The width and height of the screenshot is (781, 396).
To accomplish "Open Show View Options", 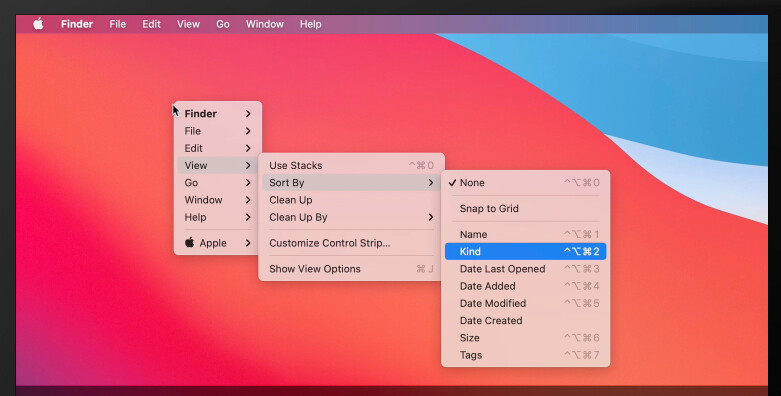I will pyautogui.click(x=351, y=269).
